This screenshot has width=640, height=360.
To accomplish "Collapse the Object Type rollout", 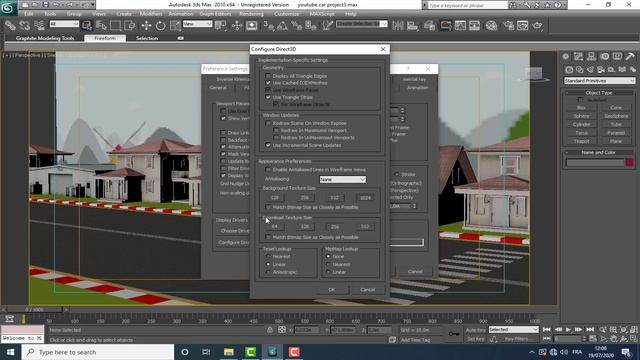I will click(x=598, y=93).
